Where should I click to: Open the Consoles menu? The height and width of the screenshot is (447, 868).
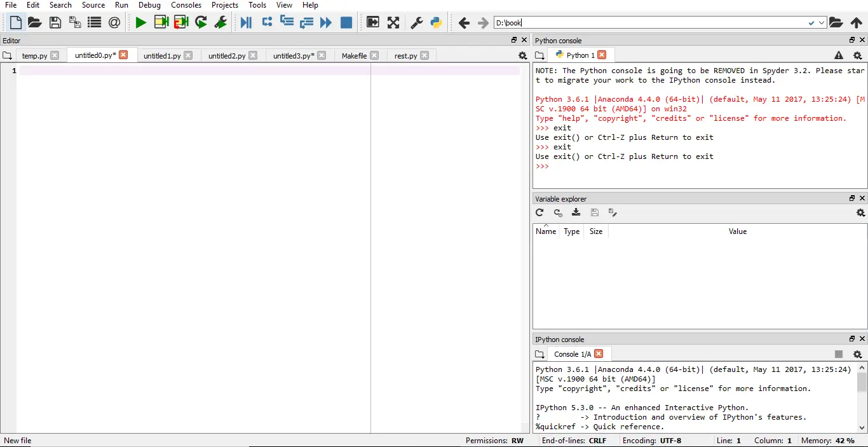[x=186, y=5]
